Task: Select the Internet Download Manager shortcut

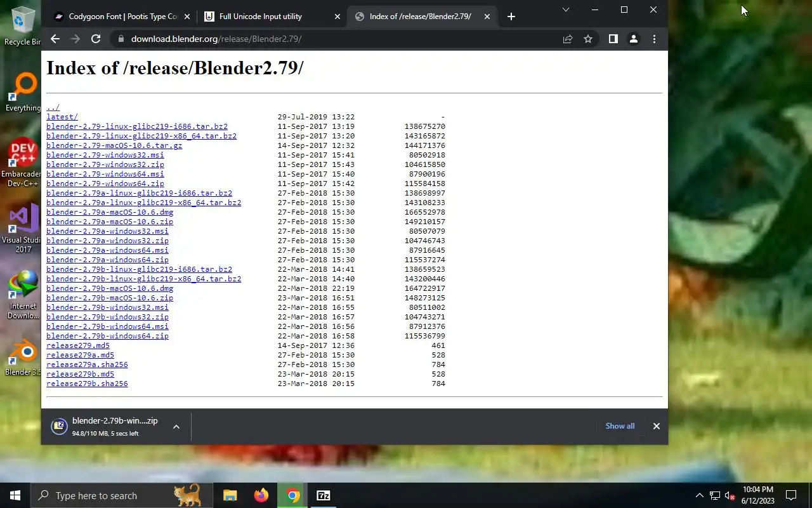Action: coord(23,295)
